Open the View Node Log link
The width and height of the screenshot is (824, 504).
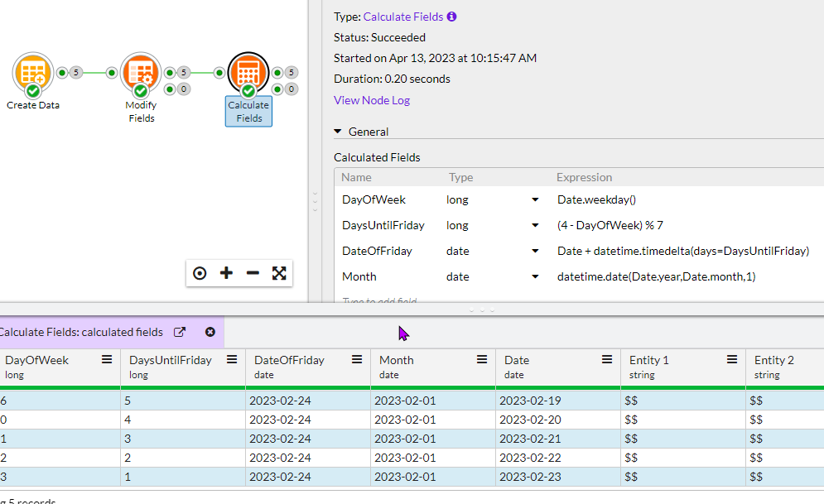[x=372, y=100]
